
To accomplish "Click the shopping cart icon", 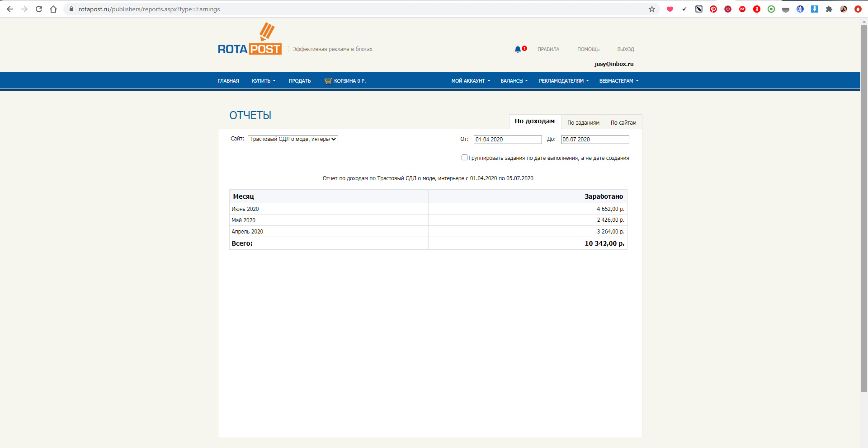I will point(328,81).
